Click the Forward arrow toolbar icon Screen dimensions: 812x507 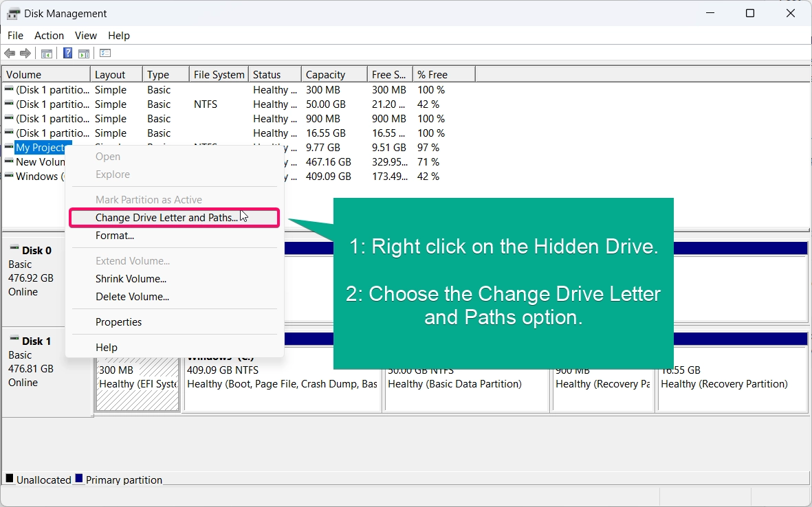tap(25, 54)
